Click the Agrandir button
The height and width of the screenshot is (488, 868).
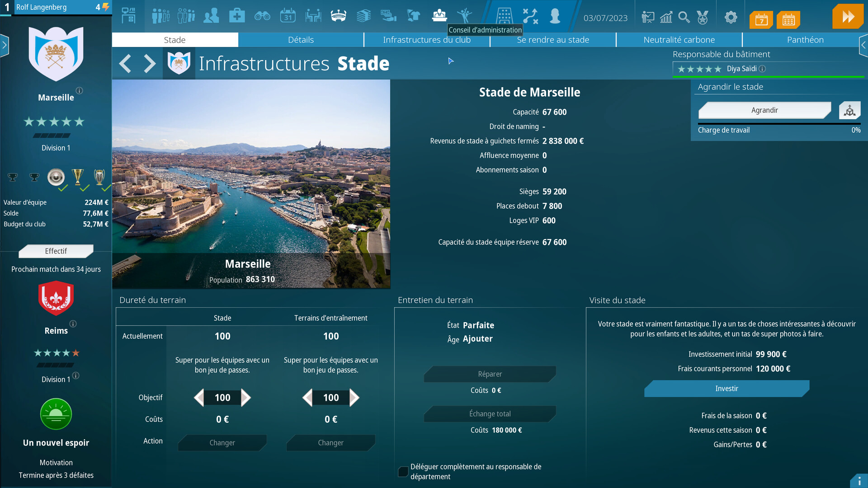tap(764, 110)
